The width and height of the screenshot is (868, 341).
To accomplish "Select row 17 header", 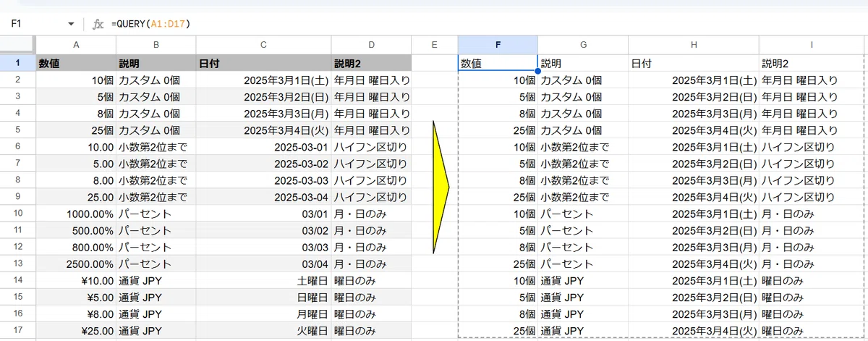I will (x=17, y=330).
